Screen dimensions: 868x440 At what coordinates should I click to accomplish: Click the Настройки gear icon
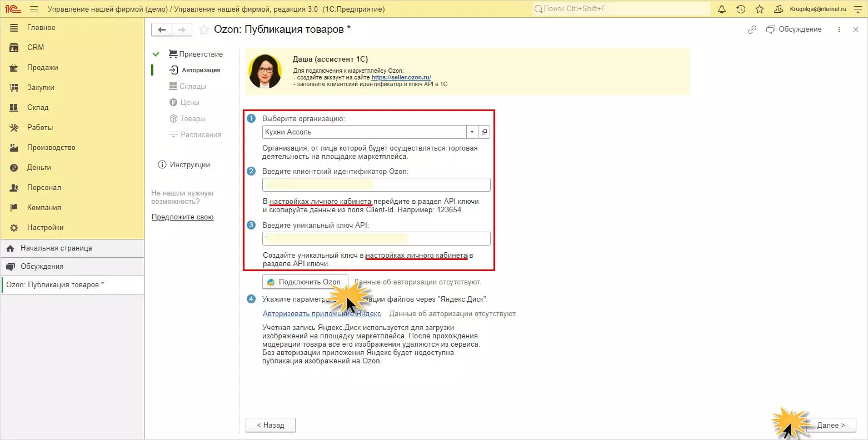pos(14,227)
